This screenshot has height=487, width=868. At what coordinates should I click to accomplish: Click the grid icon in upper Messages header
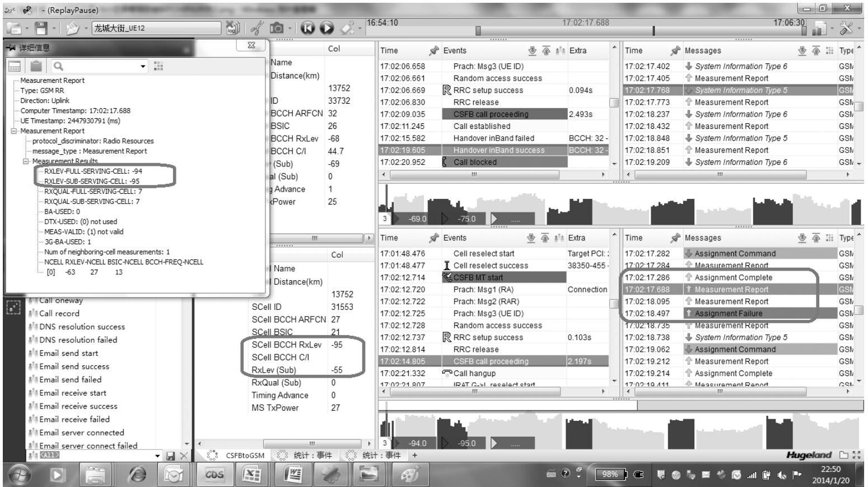pyautogui.click(x=829, y=50)
